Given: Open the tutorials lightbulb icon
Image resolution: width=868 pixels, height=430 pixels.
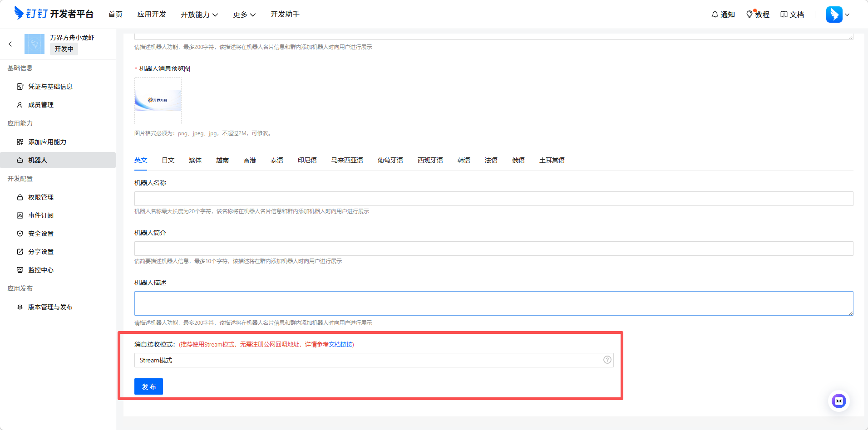Looking at the screenshot, I should point(750,15).
